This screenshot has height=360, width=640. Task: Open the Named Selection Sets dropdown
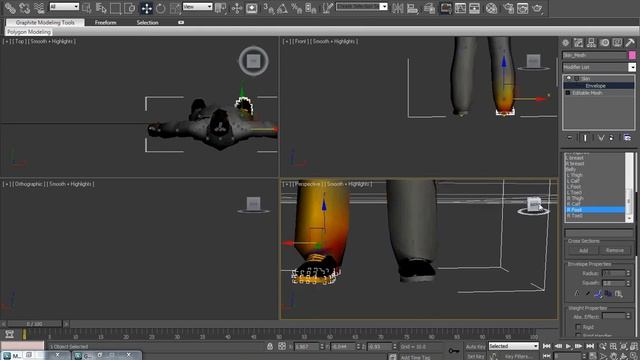click(x=362, y=7)
